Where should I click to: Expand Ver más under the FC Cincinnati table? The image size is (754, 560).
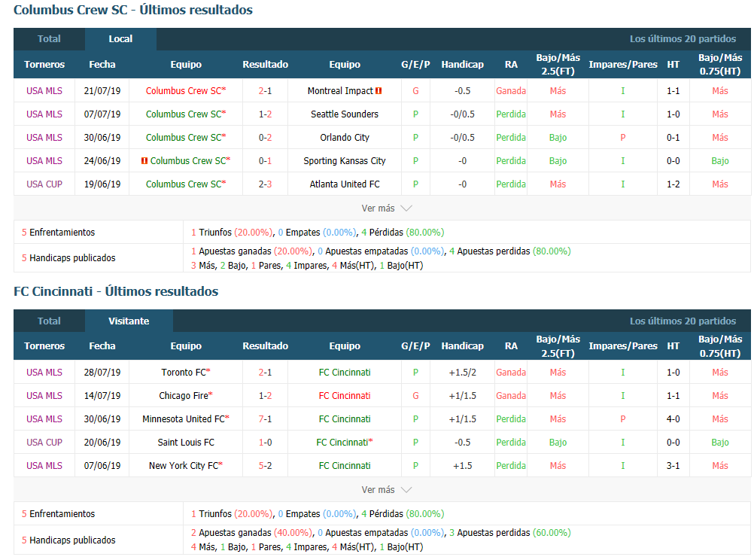click(x=387, y=490)
